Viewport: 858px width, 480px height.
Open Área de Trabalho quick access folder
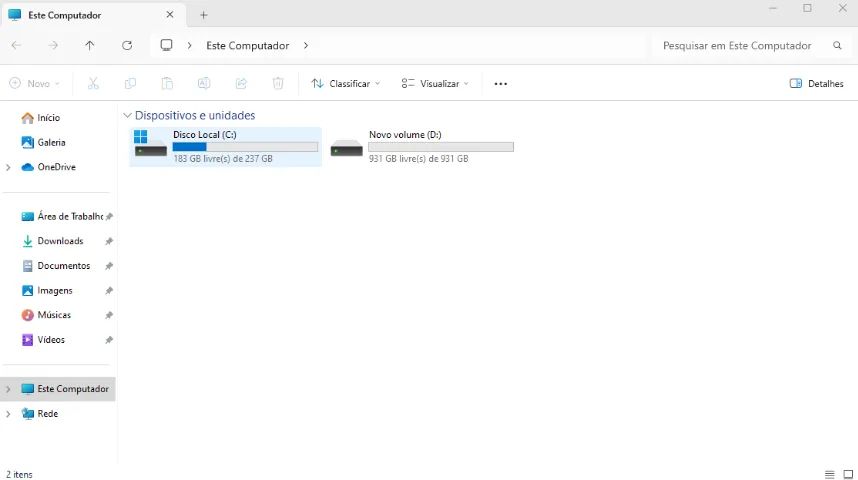point(70,216)
